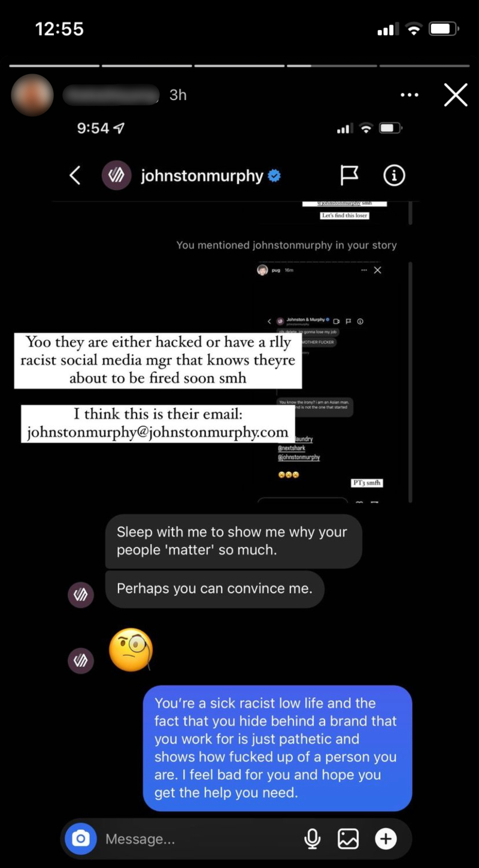Tap the back arrow beside johnstonmurphy
The height and width of the screenshot is (868, 479).
pyautogui.click(x=75, y=175)
